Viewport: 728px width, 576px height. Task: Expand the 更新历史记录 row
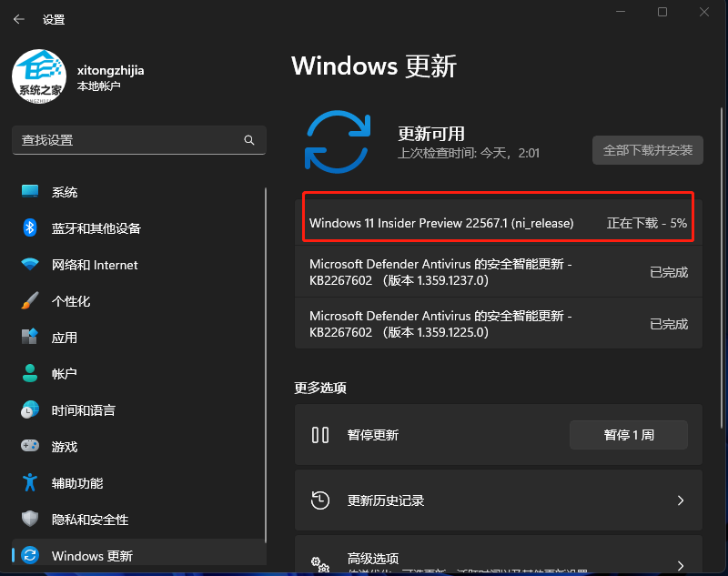tap(498, 500)
